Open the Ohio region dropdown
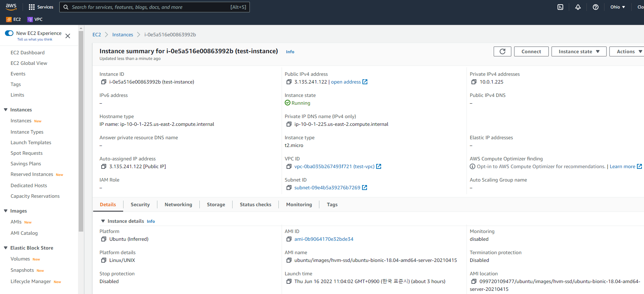 point(618,7)
